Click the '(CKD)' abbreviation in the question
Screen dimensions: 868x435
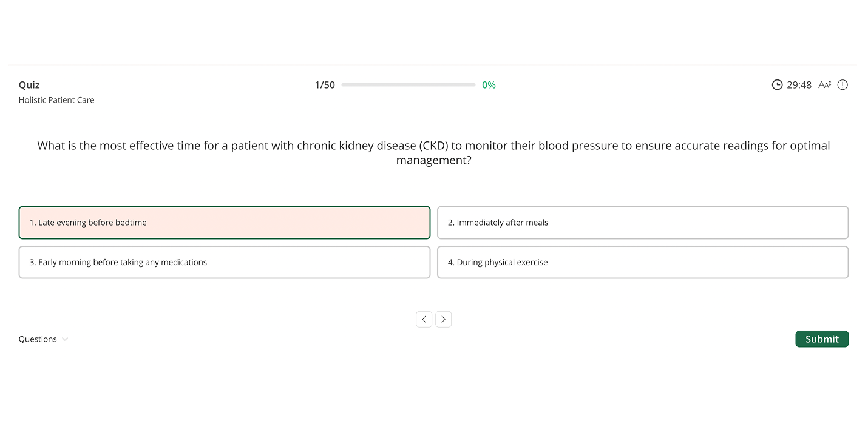[435, 146]
